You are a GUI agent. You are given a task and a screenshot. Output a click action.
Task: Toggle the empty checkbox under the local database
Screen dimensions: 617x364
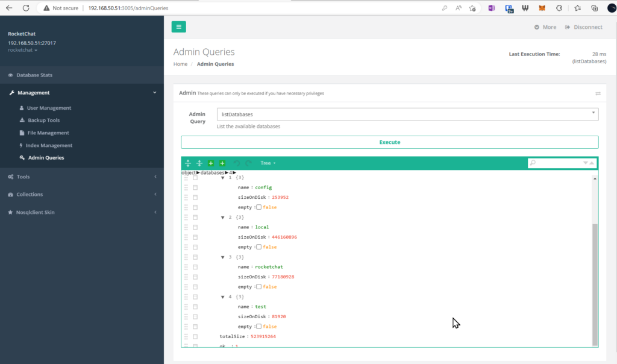click(x=259, y=246)
